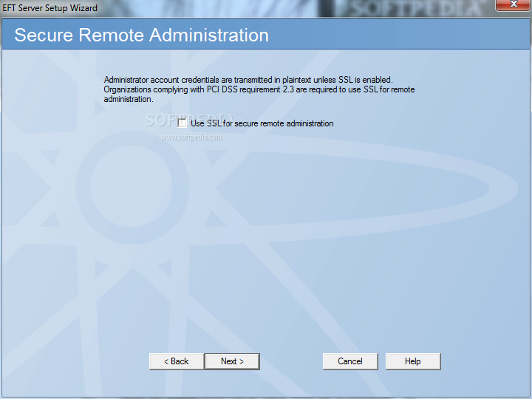Close the EFT Server Setup Wizard window

513,4
